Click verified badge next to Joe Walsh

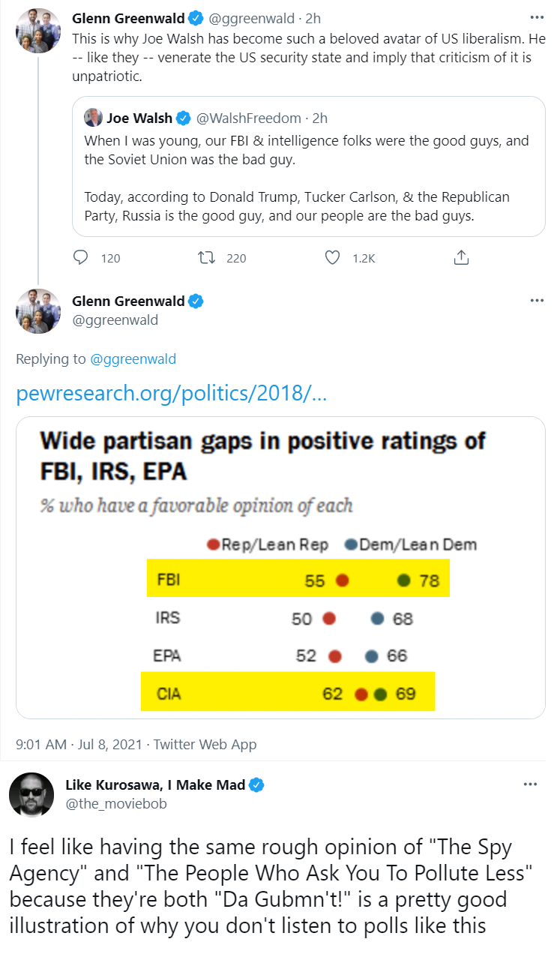(184, 118)
